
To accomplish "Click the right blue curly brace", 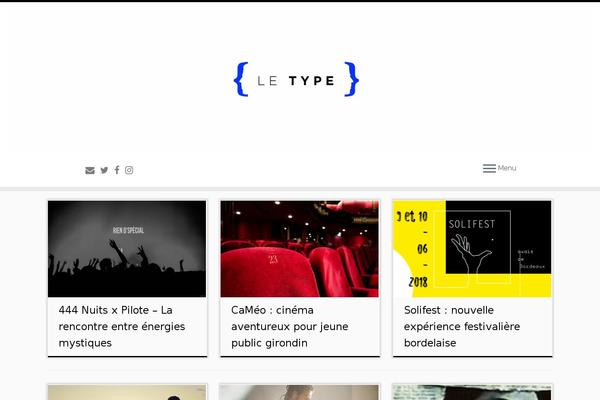I will 352,79.
